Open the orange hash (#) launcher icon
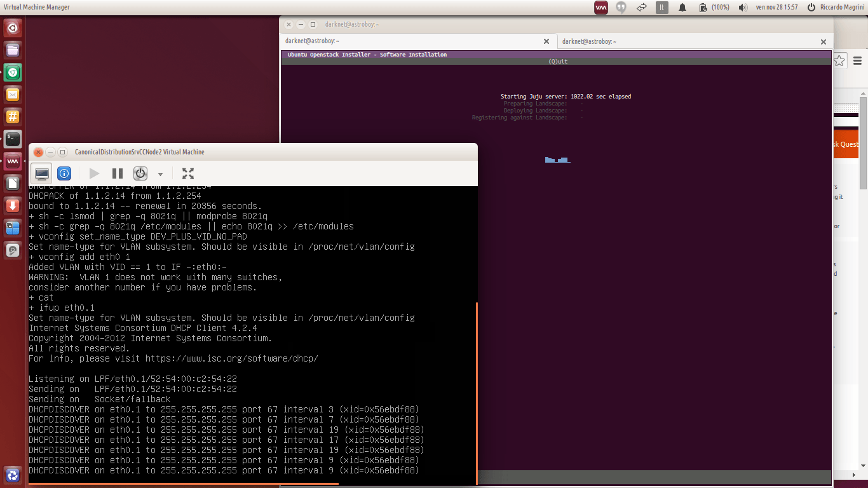 (13, 117)
